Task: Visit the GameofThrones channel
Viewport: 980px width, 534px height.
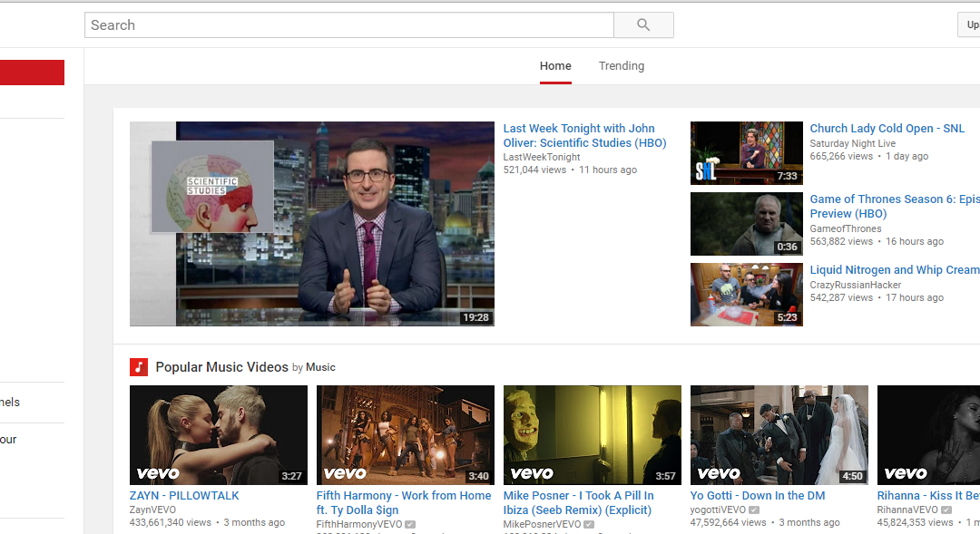Action: [846, 228]
